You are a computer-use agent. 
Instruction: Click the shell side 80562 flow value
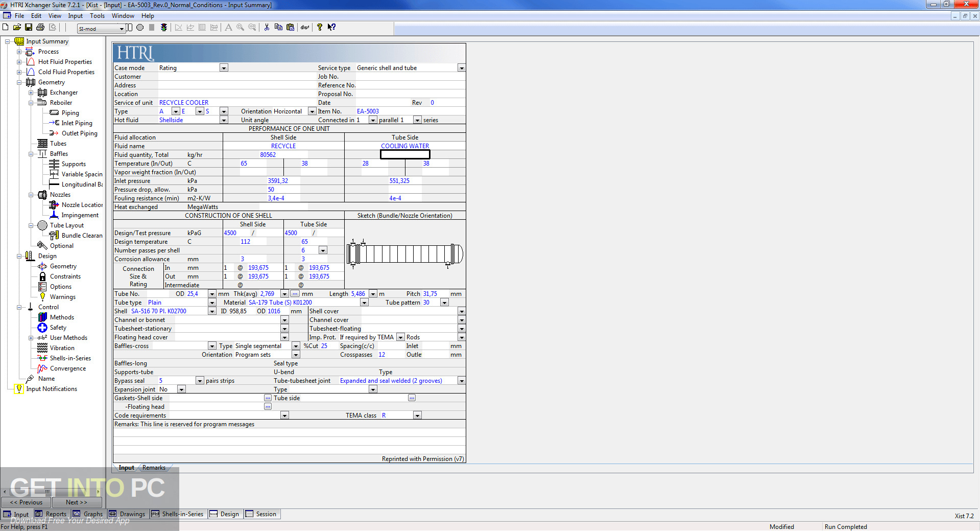(268, 155)
